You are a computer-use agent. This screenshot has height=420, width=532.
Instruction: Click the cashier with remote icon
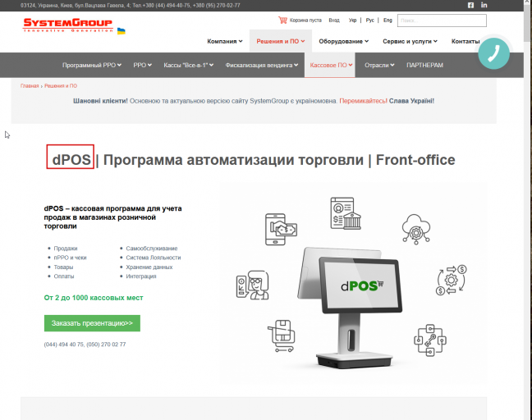coord(252,285)
